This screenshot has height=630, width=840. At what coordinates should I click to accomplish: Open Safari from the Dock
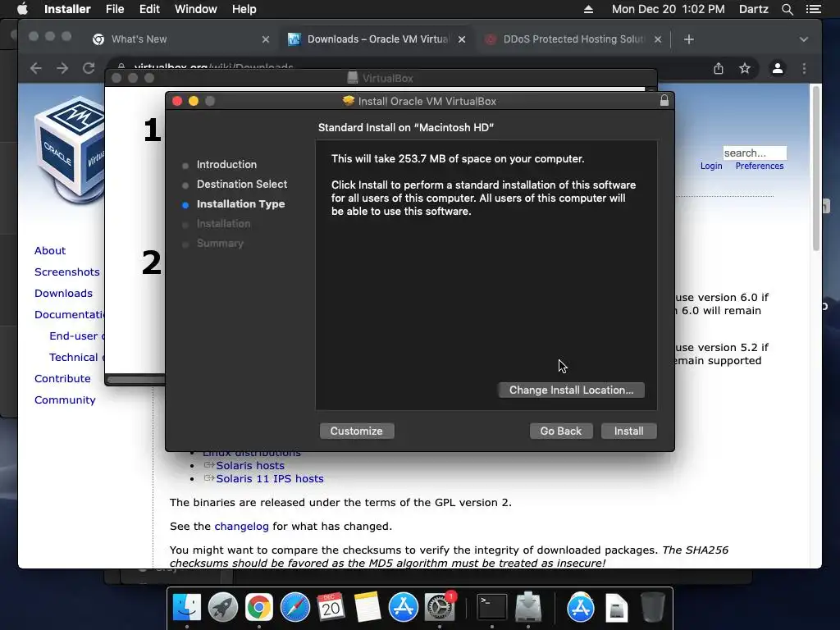point(295,608)
